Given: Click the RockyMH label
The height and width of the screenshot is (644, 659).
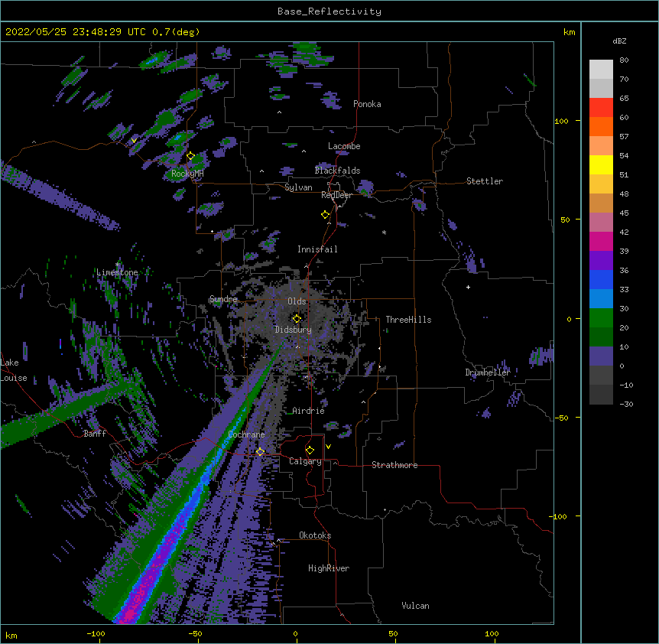Looking at the screenshot, I should coord(187,174).
